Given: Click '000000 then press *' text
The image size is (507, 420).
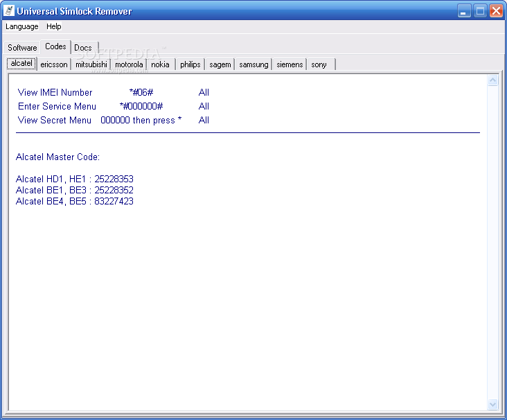Looking at the screenshot, I should pyautogui.click(x=141, y=121).
